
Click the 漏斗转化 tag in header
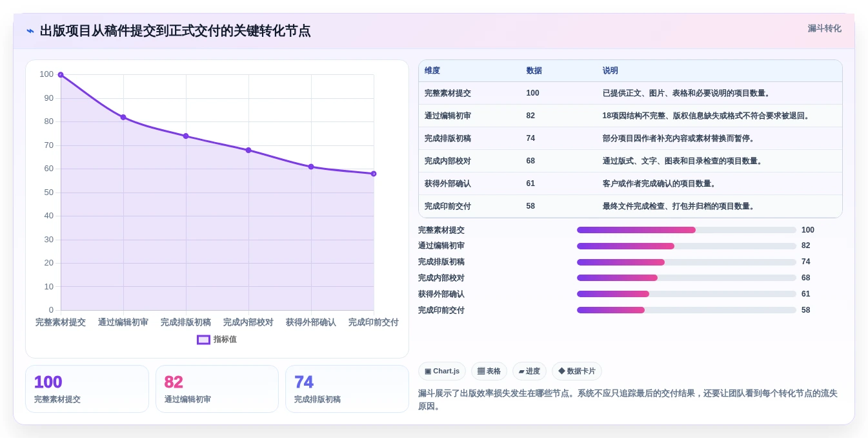(x=824, y=28)
